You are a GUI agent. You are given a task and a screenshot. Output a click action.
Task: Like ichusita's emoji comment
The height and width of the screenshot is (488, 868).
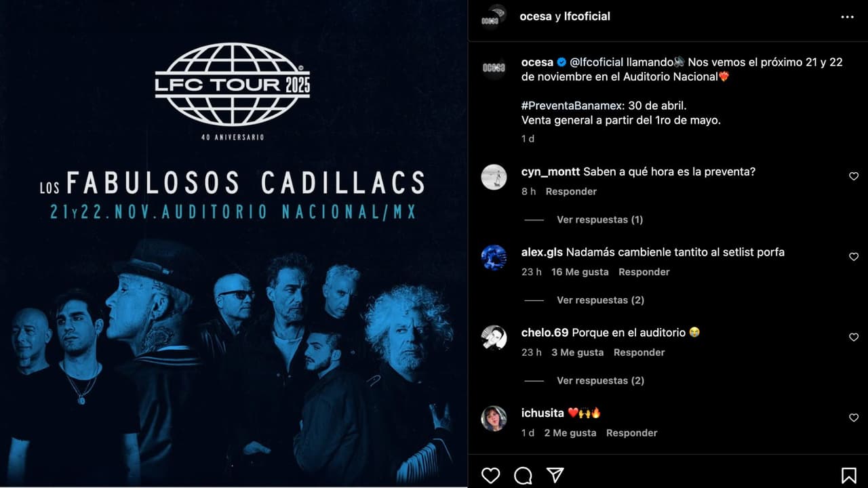point(854,418)
